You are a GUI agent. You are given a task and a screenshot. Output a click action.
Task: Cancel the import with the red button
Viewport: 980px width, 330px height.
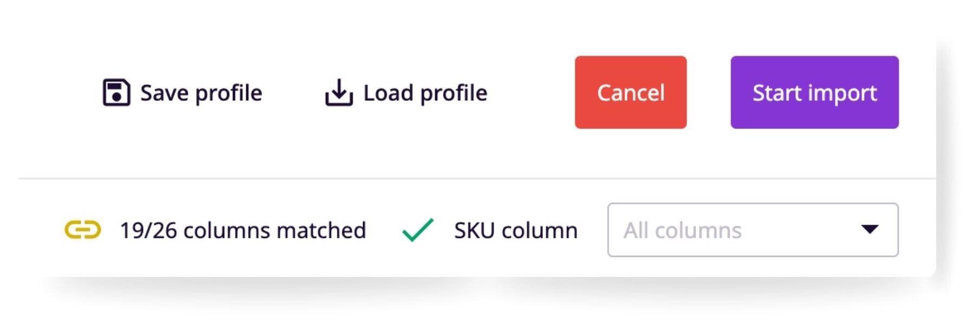(631, 92)
